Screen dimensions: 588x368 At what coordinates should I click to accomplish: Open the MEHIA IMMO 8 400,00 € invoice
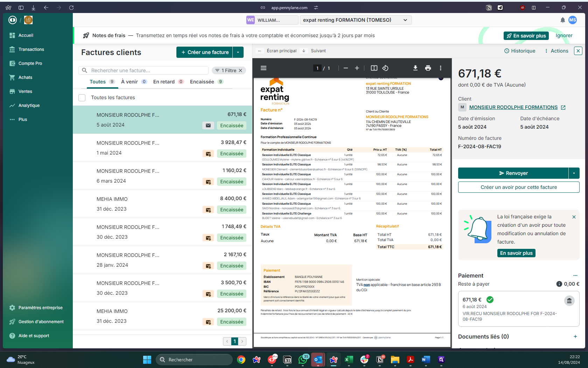(x=162, y=204)
